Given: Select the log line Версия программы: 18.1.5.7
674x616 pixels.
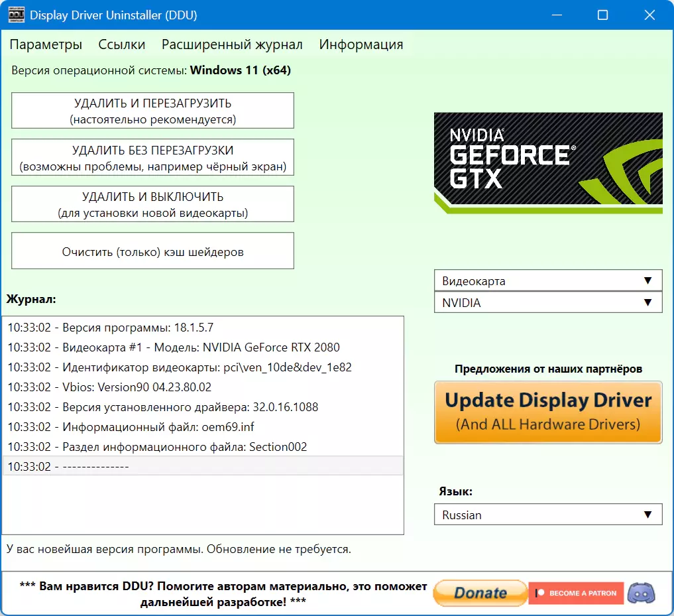Looking at the screenshot, I should coord(203,328).
